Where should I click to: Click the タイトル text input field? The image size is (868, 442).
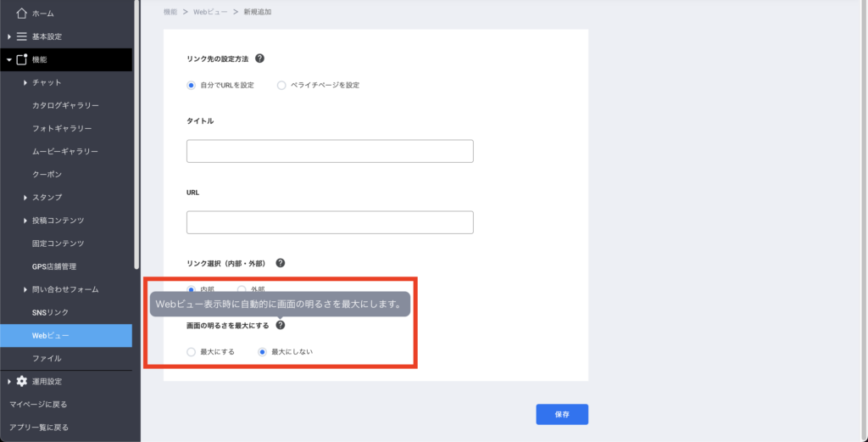330,151
